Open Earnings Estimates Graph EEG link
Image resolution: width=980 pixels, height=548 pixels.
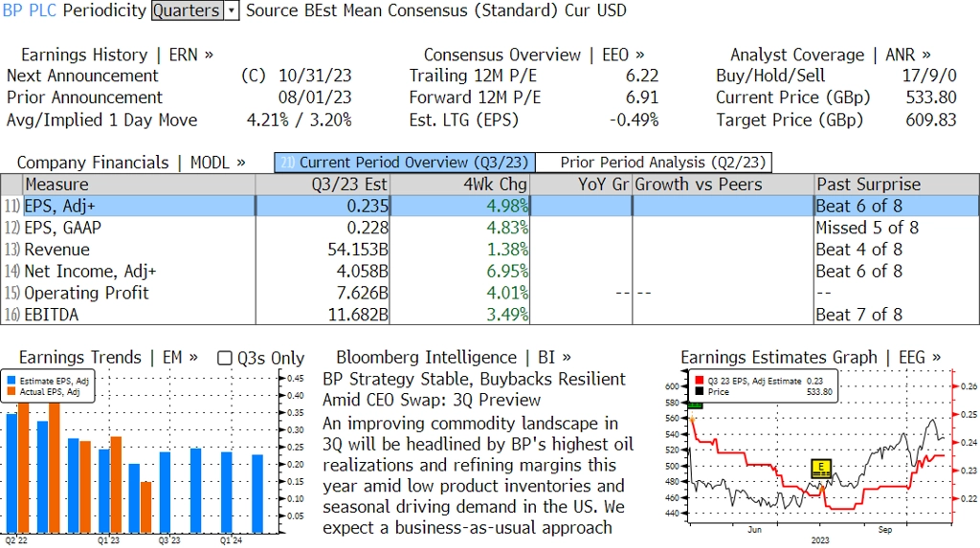(810, 358)
